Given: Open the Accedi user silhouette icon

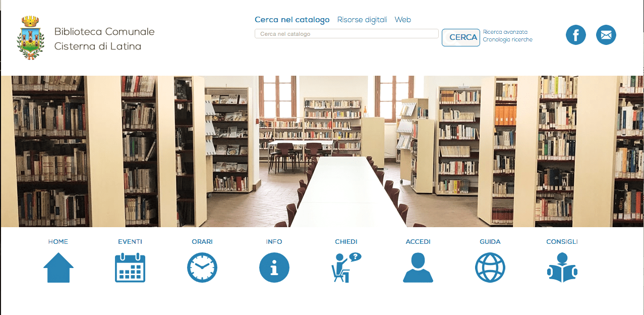Looking at the screenshot, I should tap(418, 268).
